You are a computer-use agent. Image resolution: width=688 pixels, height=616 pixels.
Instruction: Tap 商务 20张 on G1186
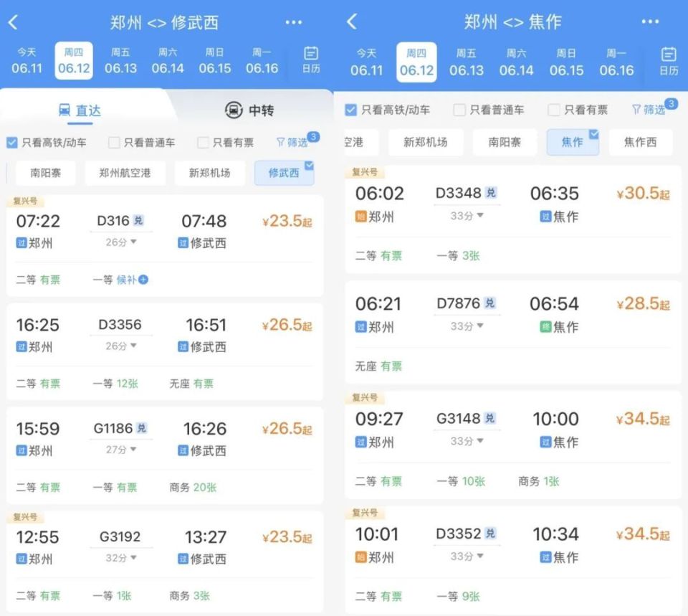tap(193, 488)
